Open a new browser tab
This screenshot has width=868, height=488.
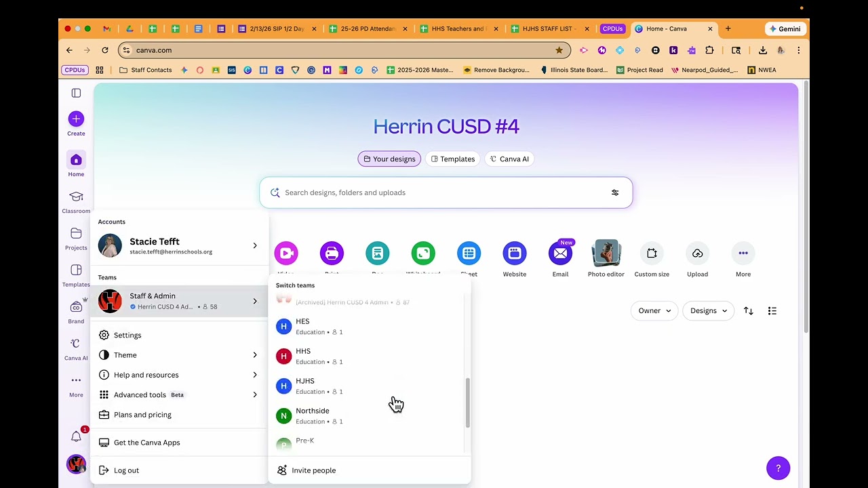pyautogui.click(x=728, y=29)
